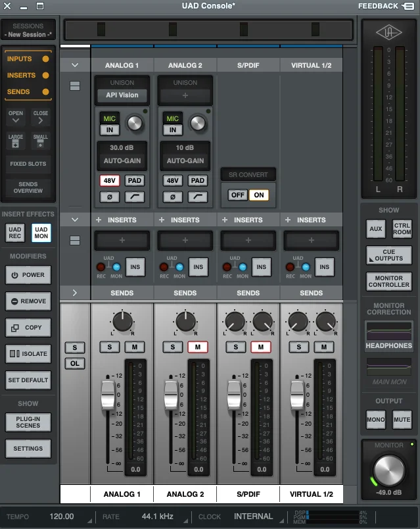Screen dimensions: 420x529
Task: Toggle phase invert on Analog 1
Action: tap(110, 197)
